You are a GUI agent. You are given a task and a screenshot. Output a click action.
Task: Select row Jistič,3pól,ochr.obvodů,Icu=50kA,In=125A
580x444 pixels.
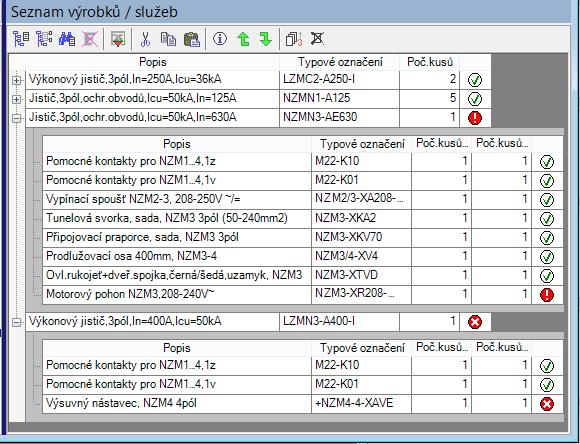coord(258,99)
